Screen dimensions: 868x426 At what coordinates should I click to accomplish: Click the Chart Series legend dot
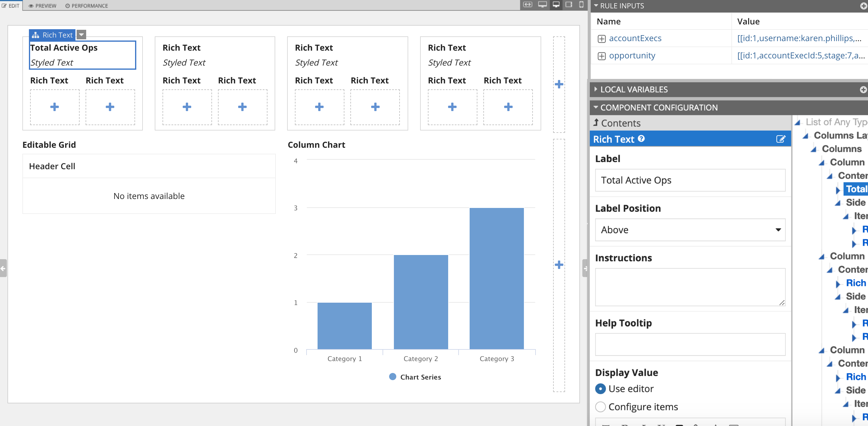393,377
